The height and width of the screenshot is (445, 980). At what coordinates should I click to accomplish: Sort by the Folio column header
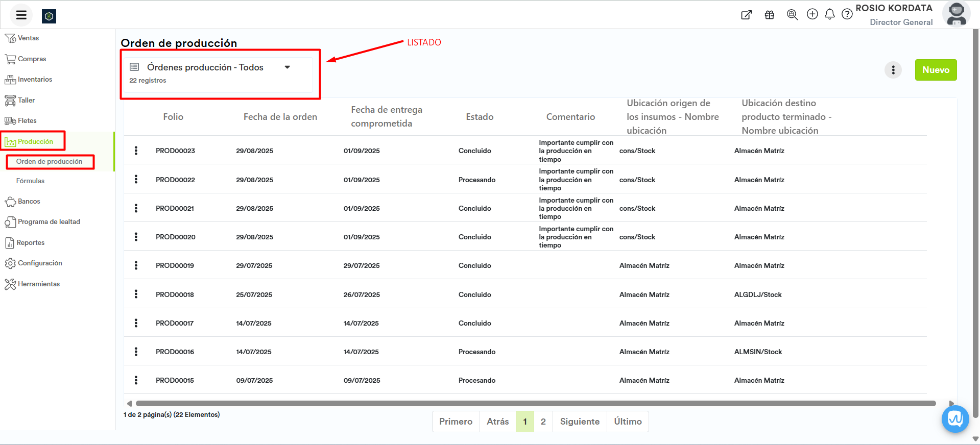(x=173, y=117)
